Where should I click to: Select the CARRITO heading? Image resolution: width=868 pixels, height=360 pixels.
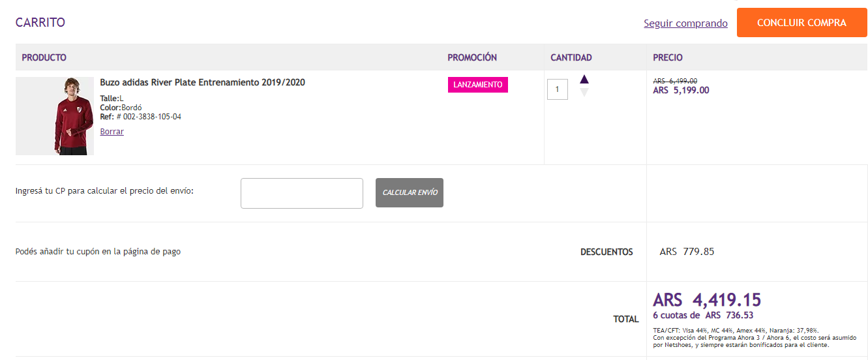click(x=40, y=23)
